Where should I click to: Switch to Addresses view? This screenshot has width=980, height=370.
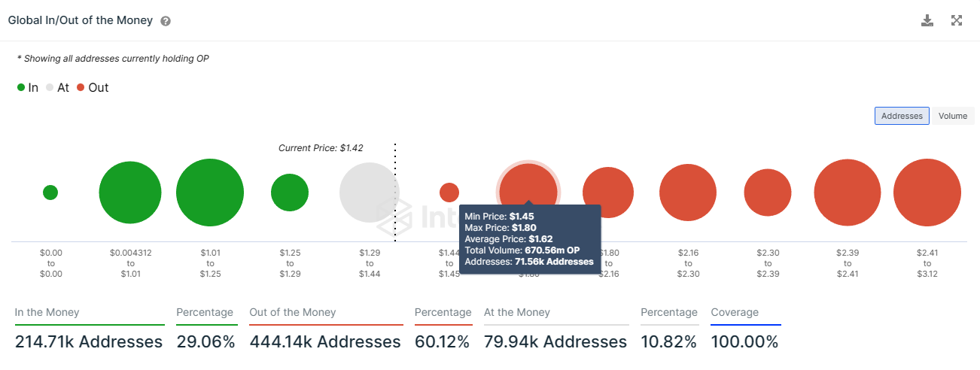[x=902, y=116]
